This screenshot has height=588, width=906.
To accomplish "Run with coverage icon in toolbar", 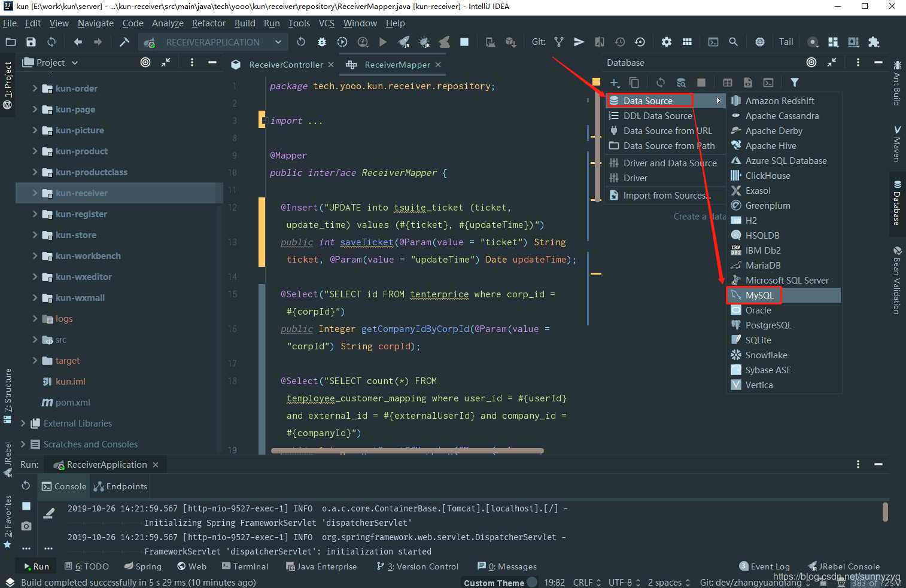I will [342, 42].
